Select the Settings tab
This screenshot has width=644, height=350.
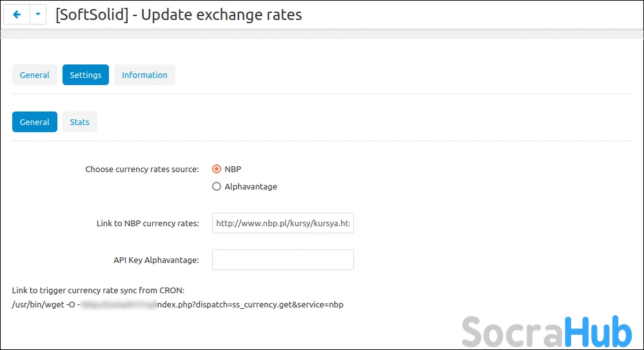[86, 75]
